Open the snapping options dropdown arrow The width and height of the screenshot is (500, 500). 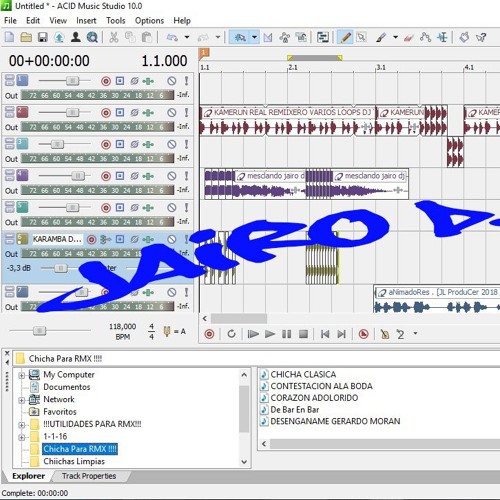pyautogui.click(x=254, y=37)
